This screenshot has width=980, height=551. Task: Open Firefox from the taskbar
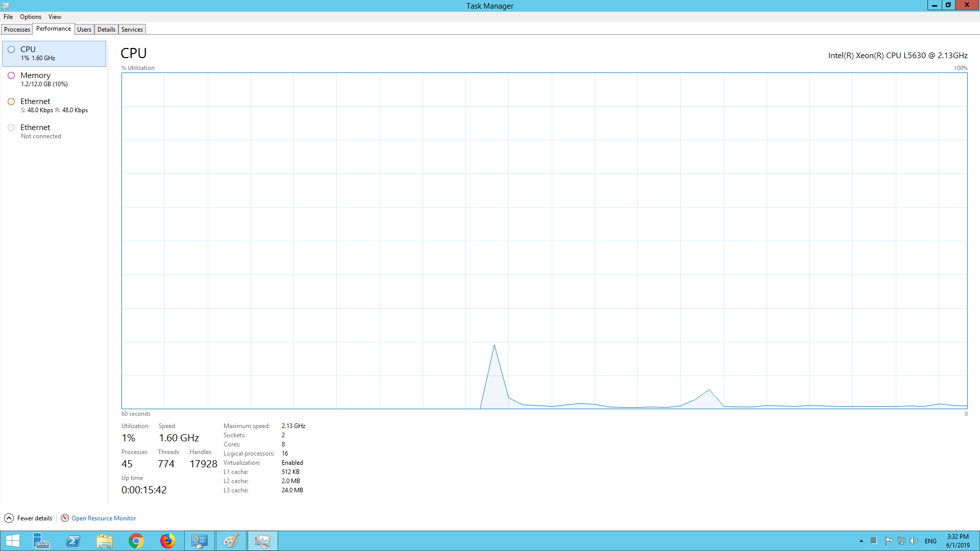point(167,541)
